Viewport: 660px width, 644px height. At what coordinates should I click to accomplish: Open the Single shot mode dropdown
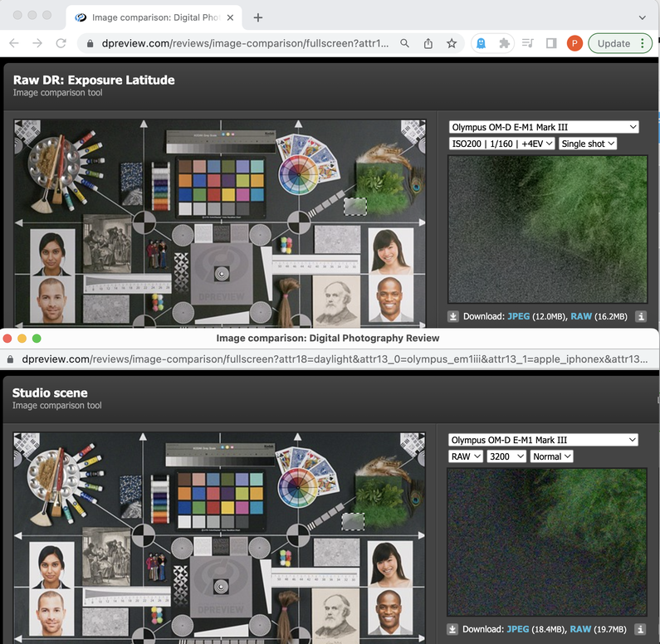tap(588, 144)
